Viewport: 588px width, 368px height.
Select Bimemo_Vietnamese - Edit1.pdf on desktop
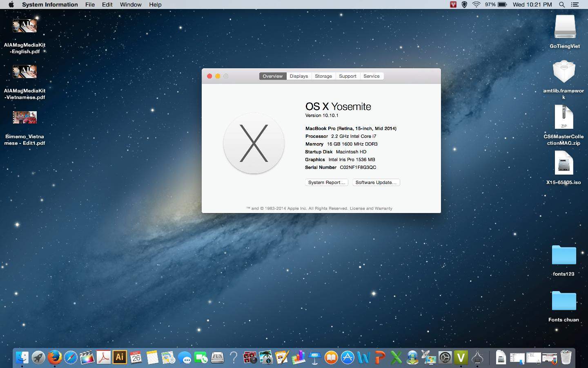point(25,128)
